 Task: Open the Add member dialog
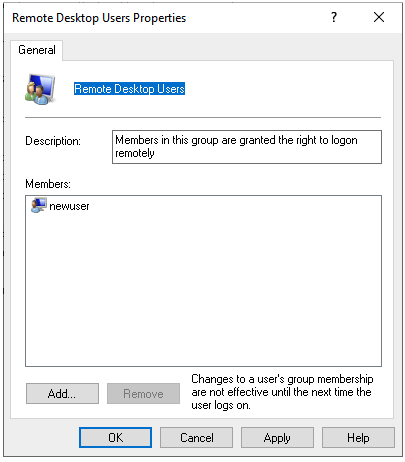(62, 394)
